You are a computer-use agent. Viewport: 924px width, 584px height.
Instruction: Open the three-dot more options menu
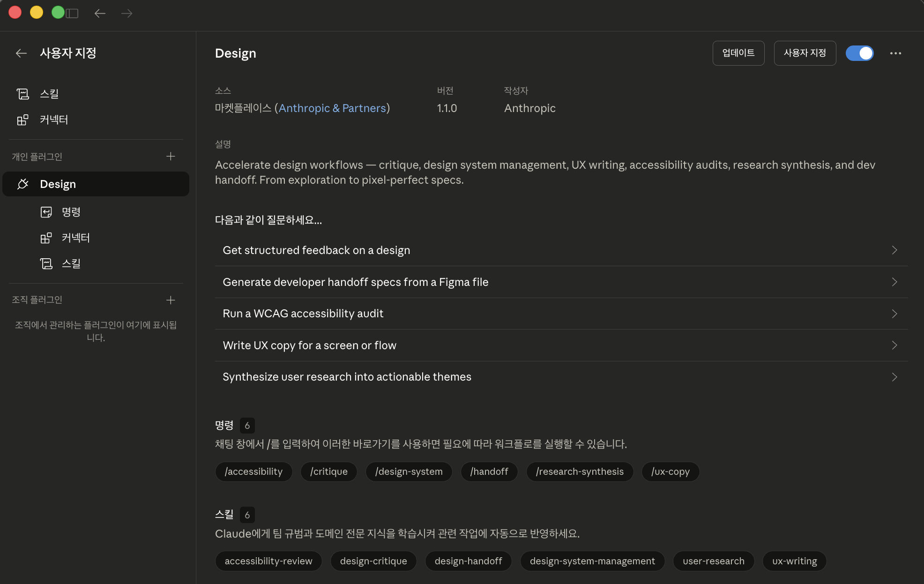[895, 53]
